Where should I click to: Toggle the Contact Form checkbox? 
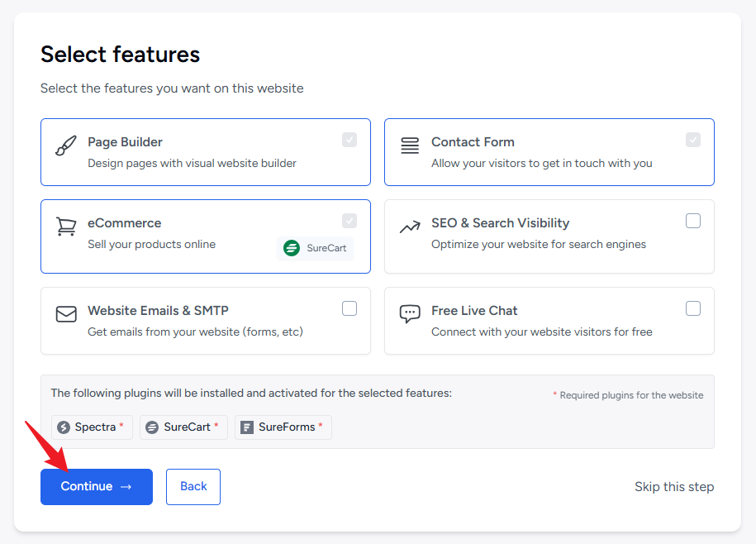(693, 140)
